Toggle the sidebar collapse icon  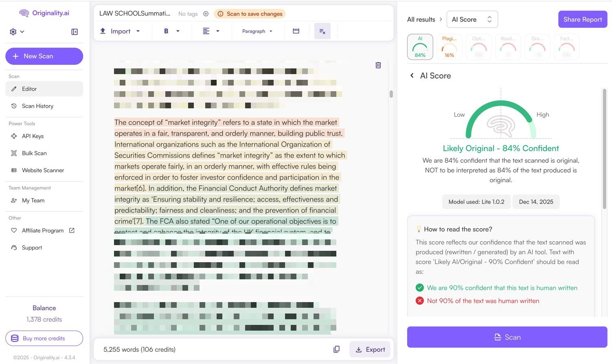click(x=75, y=32)
